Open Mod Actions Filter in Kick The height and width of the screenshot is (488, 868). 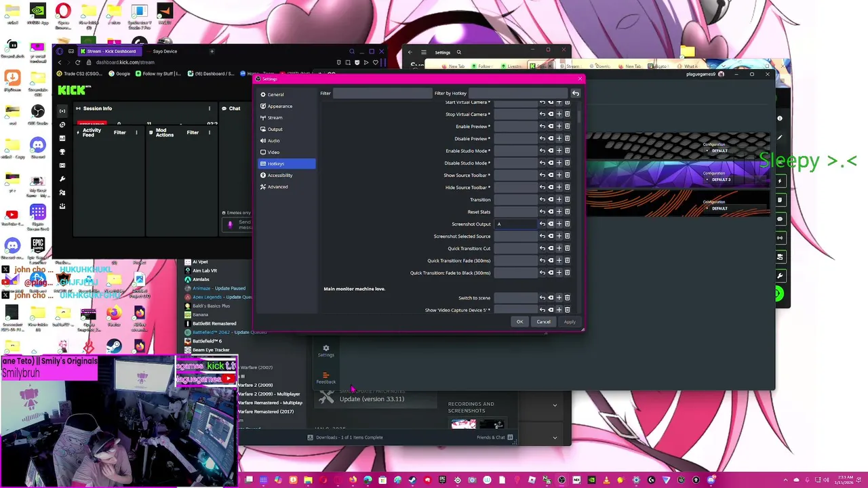pos(193,132)
